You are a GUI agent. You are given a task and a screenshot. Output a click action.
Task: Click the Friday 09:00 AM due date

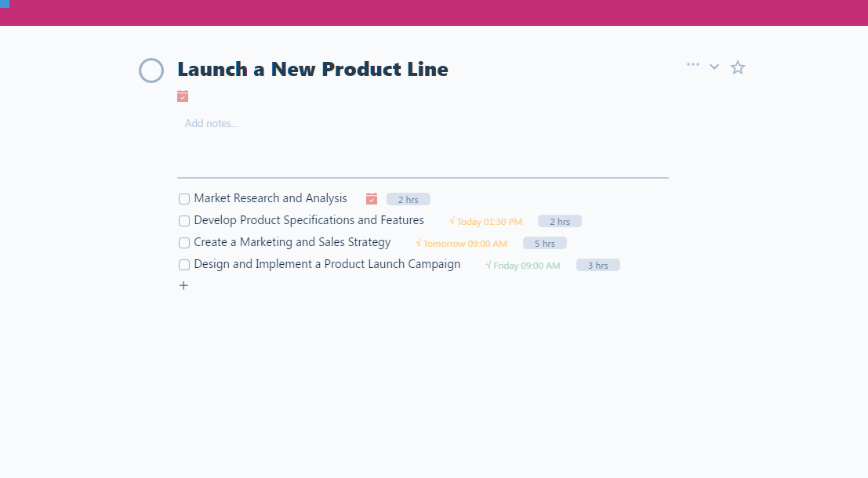coord(523,266)
